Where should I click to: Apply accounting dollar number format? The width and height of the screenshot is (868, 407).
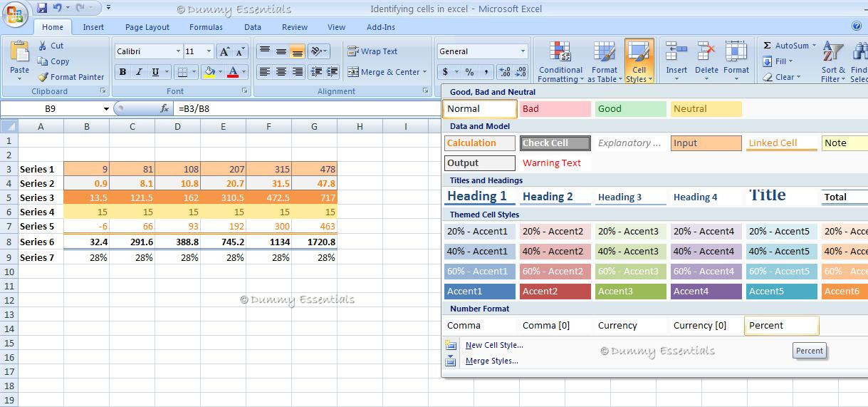[446, 72]
